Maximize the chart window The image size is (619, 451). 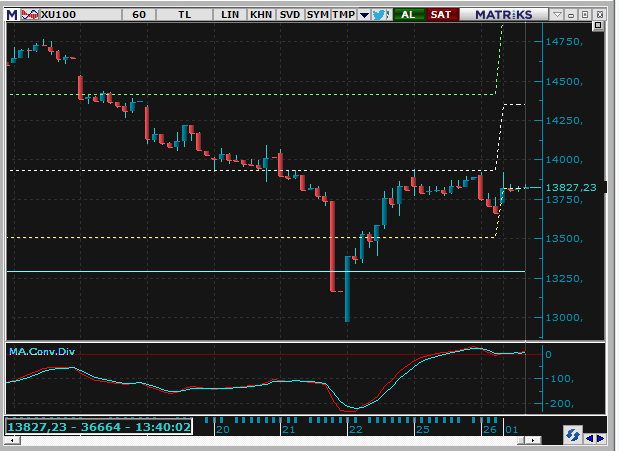pyautogui.click(x=585, y=15)
